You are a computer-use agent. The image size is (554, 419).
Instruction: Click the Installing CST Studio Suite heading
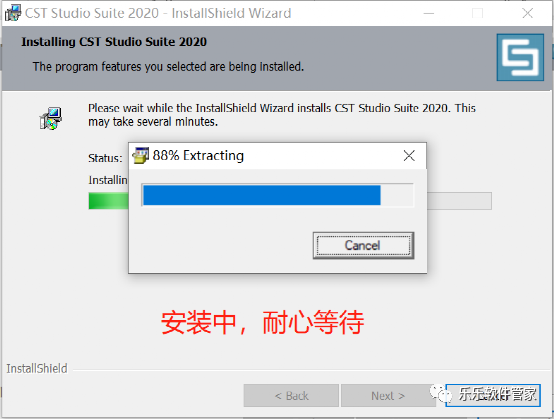(114, 42)
